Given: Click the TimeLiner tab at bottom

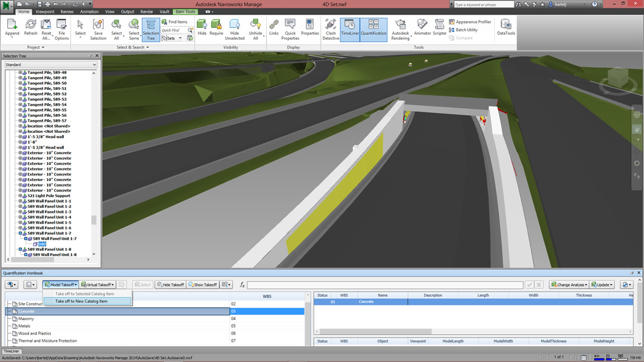Looking at the screenshot, I should point(12,351).
